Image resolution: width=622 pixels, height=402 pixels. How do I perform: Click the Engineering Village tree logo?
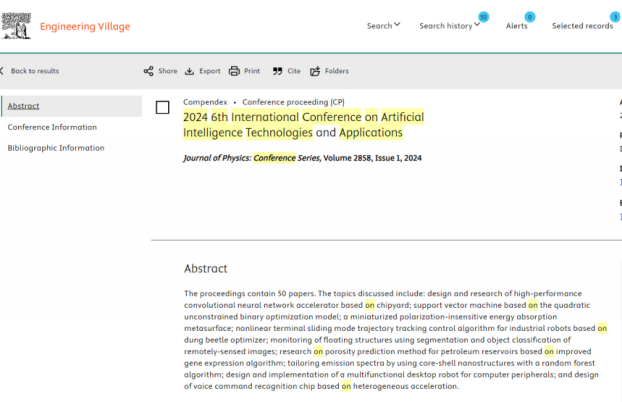tap(16, 26)
